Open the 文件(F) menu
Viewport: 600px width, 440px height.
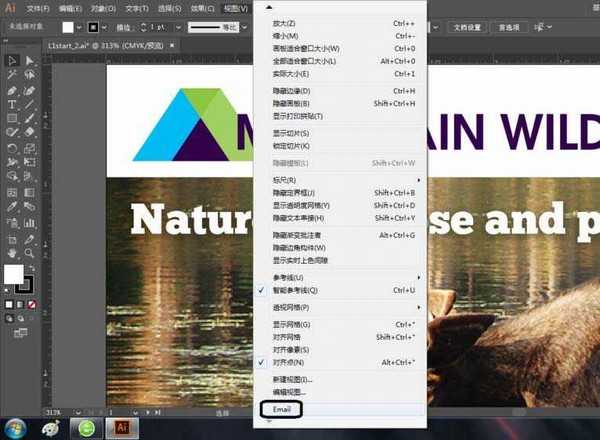(38, 7)
